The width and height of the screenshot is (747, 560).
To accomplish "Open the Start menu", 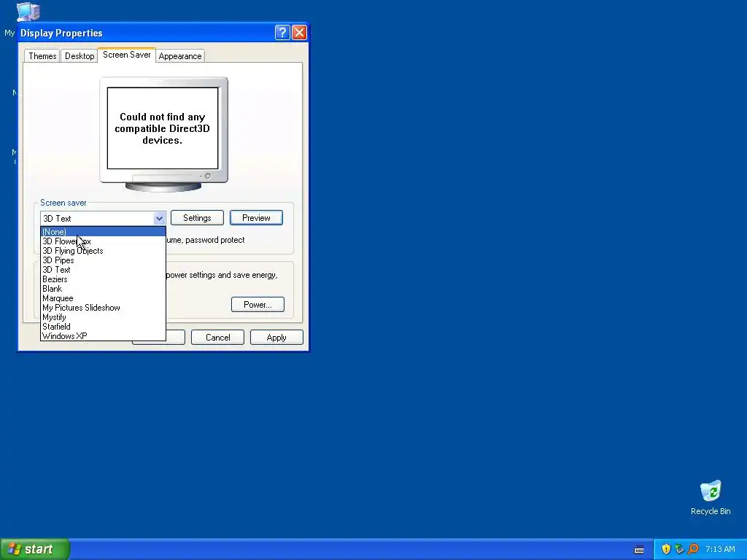I will coord(35,549).
